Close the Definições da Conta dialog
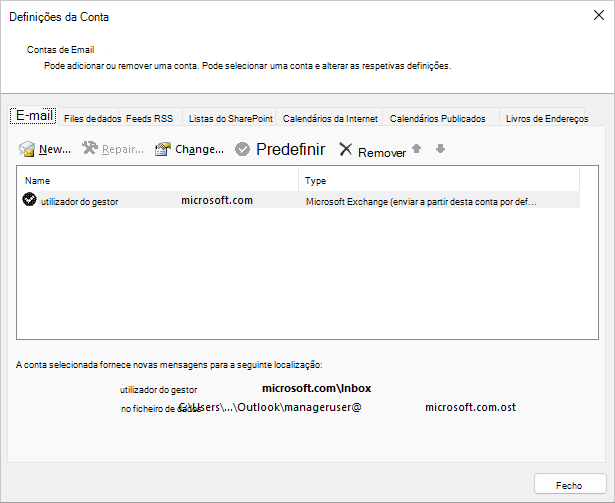 tap(599, 15)
